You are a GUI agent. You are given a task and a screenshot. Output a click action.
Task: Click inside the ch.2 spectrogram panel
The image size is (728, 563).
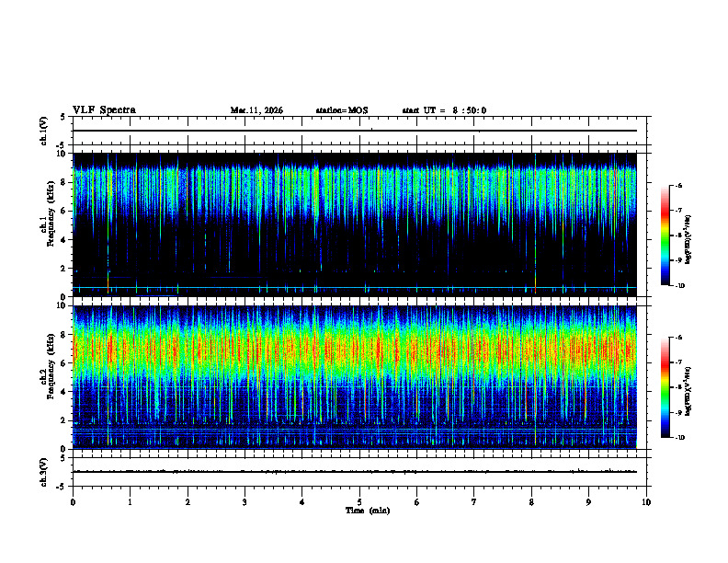(x=355, y=377)
